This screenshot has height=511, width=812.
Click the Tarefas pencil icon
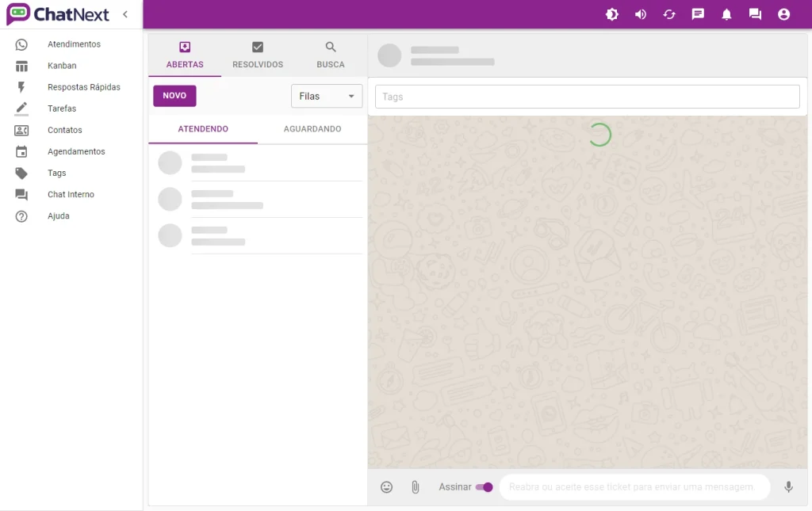pyautogui.click(x=21, y=109)
